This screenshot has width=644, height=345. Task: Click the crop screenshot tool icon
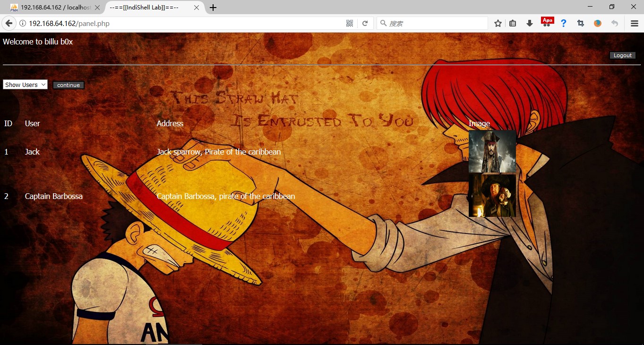tap(581, 23)
